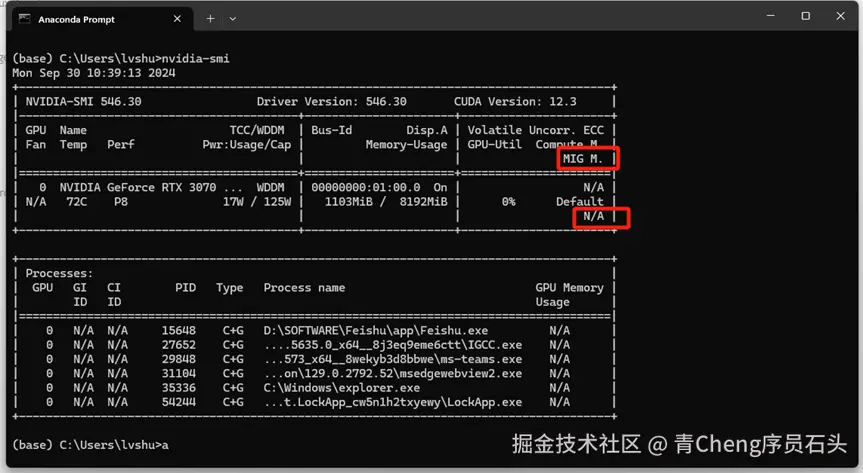Click PID 35336 in process table

(179, 388)
